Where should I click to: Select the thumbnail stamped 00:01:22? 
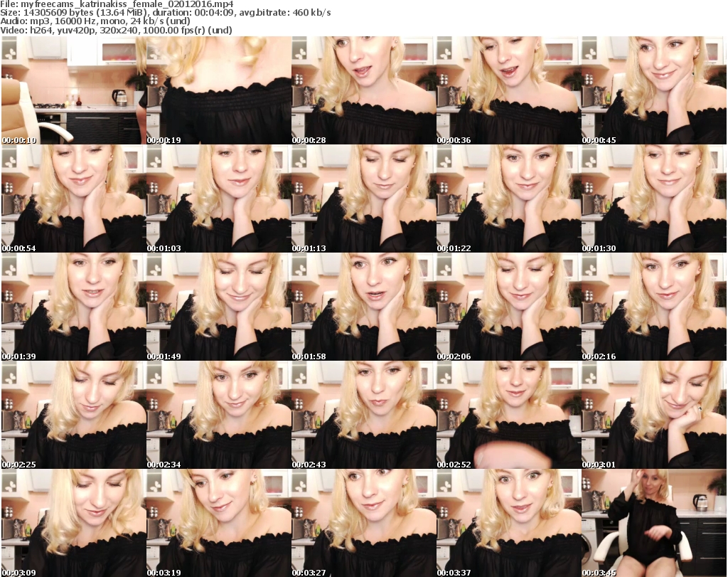coord(509,198)
